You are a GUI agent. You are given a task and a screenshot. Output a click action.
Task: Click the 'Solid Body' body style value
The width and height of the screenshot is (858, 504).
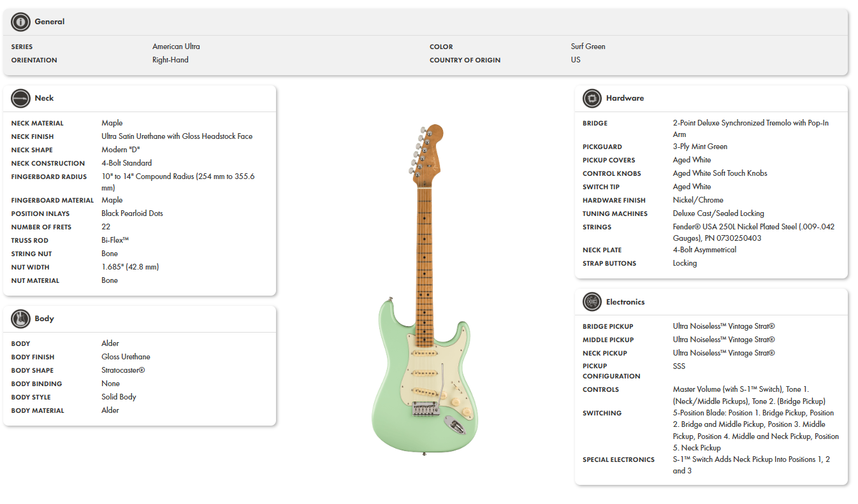click(x=119, y=397)
